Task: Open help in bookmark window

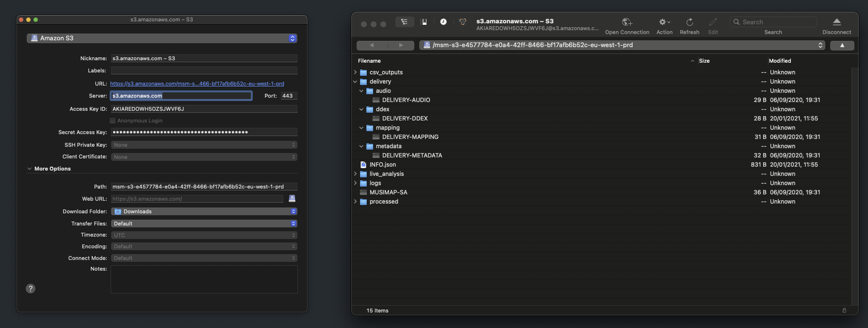Action: (x=31, y=289)
